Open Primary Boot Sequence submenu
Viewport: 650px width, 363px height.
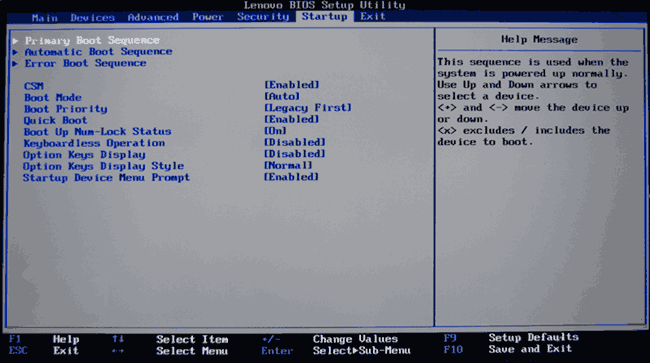click(x=92, y=40)
